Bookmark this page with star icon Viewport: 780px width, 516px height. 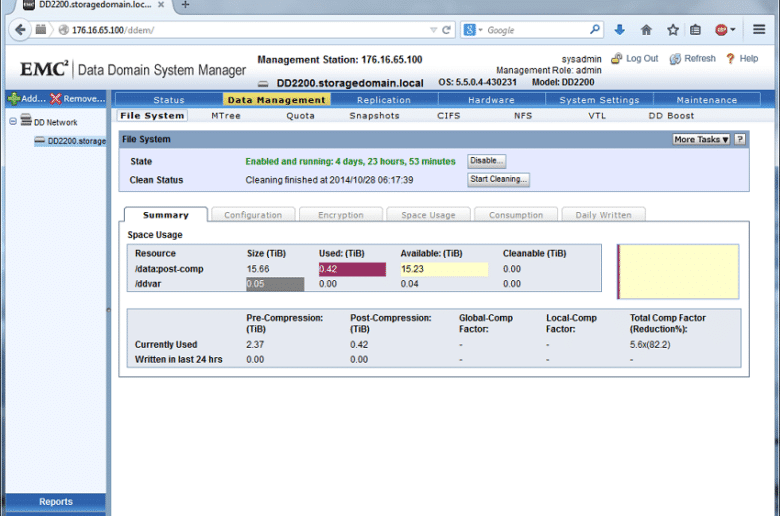point(673,30)
